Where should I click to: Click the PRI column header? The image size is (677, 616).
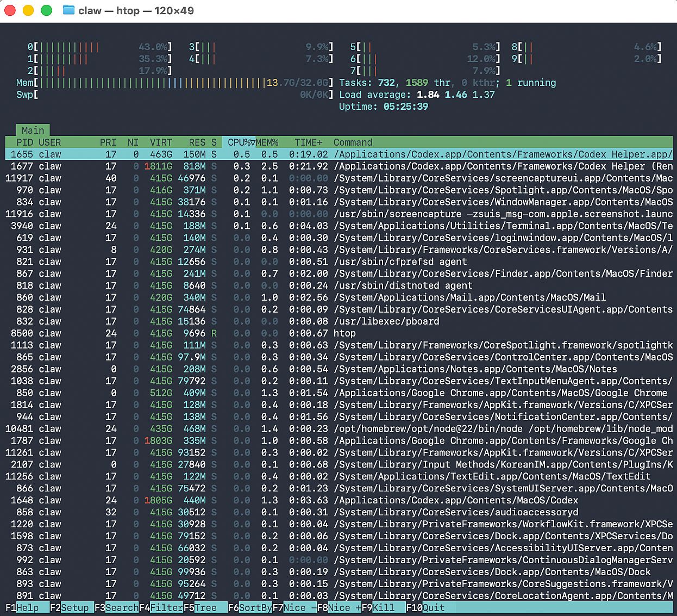point(108,142)
